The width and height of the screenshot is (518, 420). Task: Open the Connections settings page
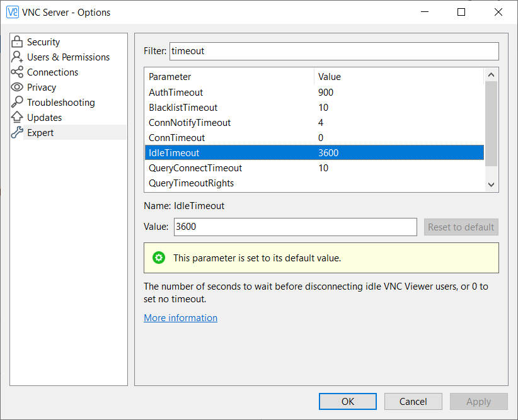tap(52, 72)
